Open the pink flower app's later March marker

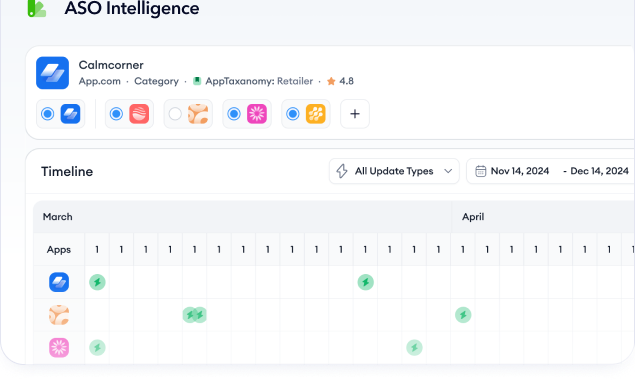pos(414,348)
